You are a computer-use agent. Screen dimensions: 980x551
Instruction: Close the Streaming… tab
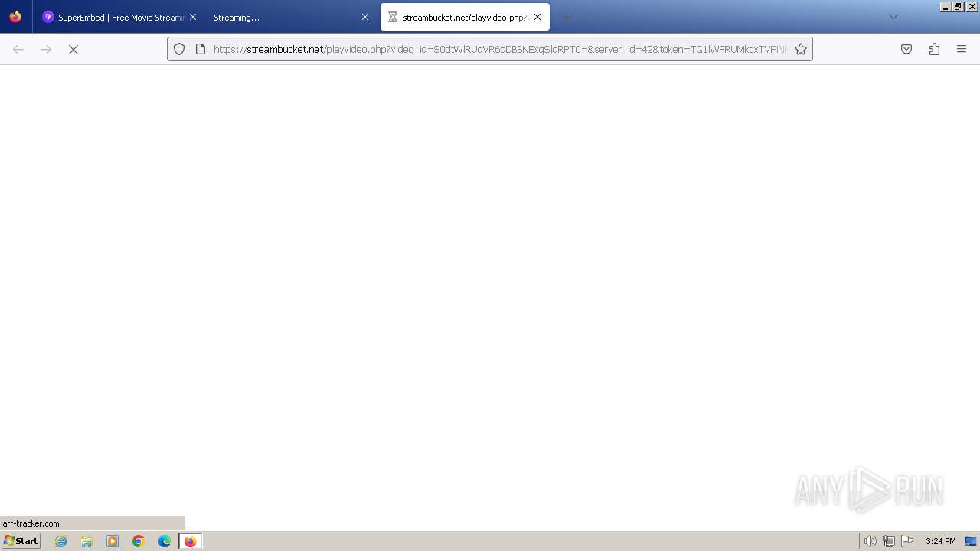pyautogui.click(x=365, y=17)
